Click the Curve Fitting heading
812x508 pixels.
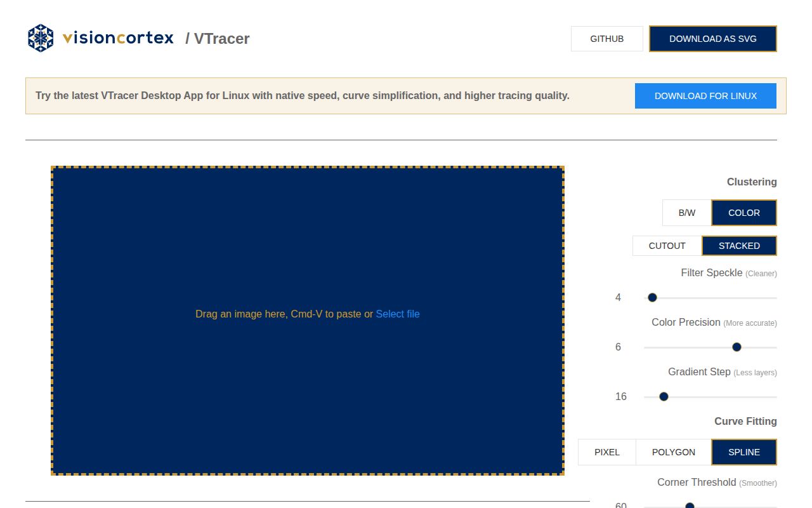click(x=745, y=421)
